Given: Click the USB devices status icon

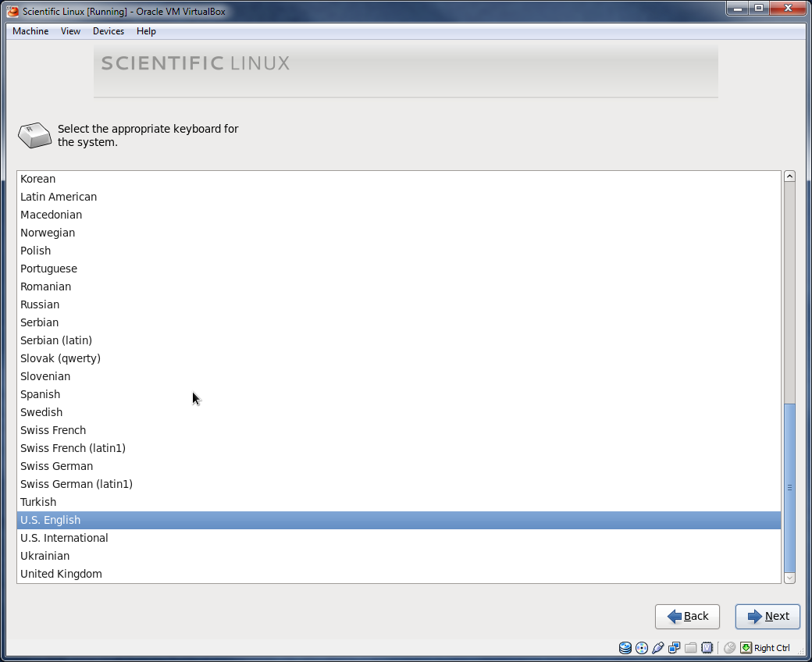Looking at the screenshot, I should tap(657, 647).
